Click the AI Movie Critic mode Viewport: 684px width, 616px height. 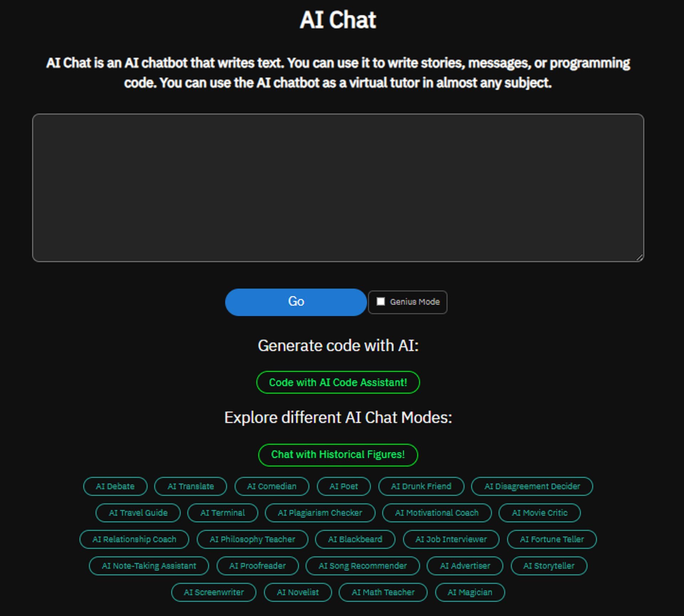click(538, 513)
